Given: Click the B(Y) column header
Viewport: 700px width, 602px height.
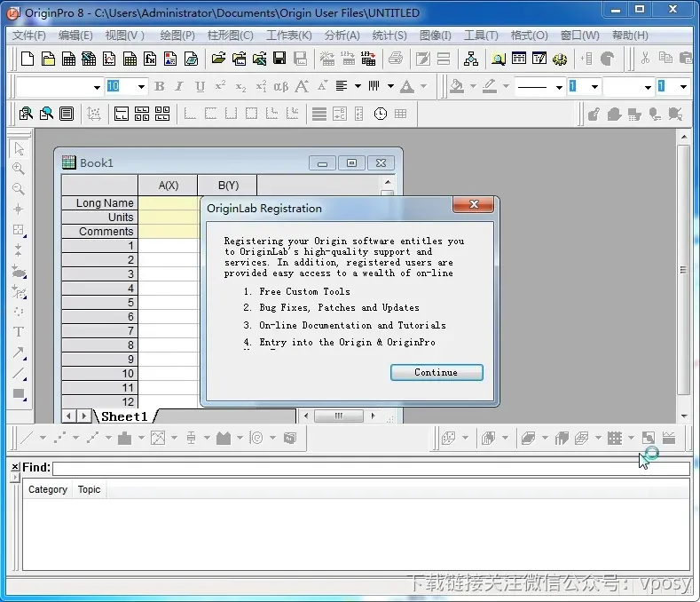Looking at the screenshot, I should (x=228, y=186).
